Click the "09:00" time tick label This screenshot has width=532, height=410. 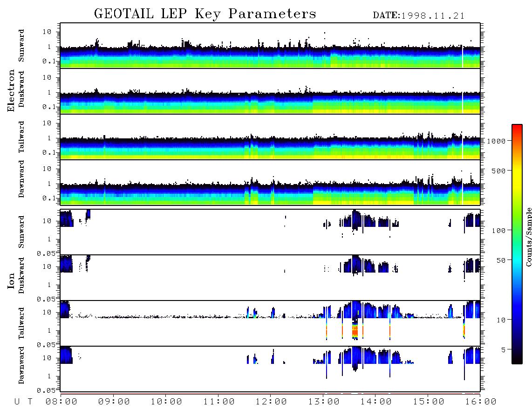click(114, 402)
